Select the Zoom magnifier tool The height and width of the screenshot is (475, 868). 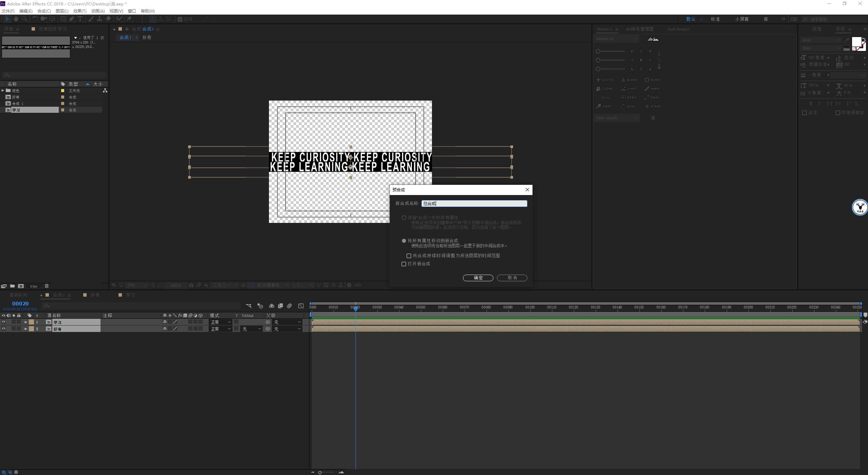24,19
